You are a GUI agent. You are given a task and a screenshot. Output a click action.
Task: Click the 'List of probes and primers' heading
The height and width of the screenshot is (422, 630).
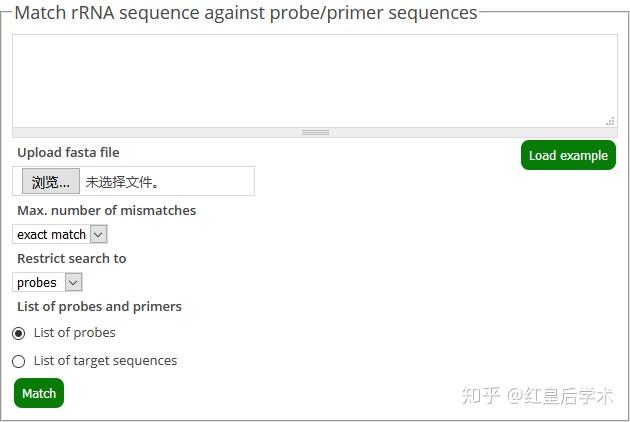(x=99, y=306)
